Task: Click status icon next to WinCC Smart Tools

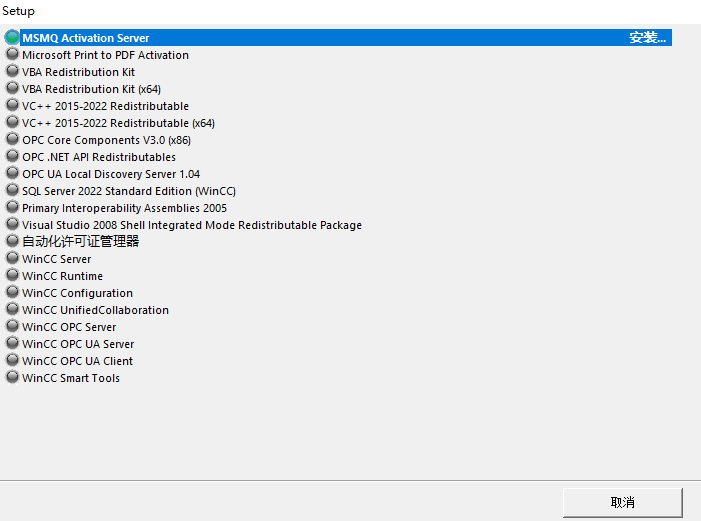Action: 12,377
